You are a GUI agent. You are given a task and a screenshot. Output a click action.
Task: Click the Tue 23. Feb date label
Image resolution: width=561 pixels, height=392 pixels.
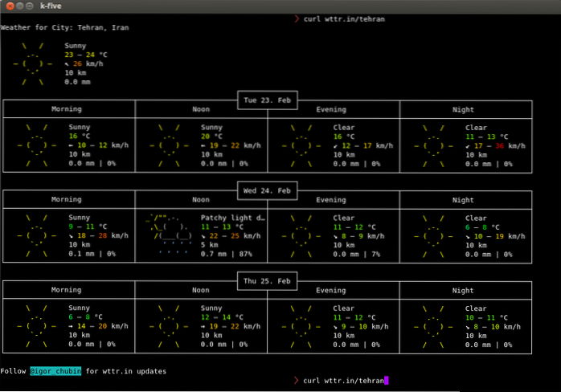268,100
